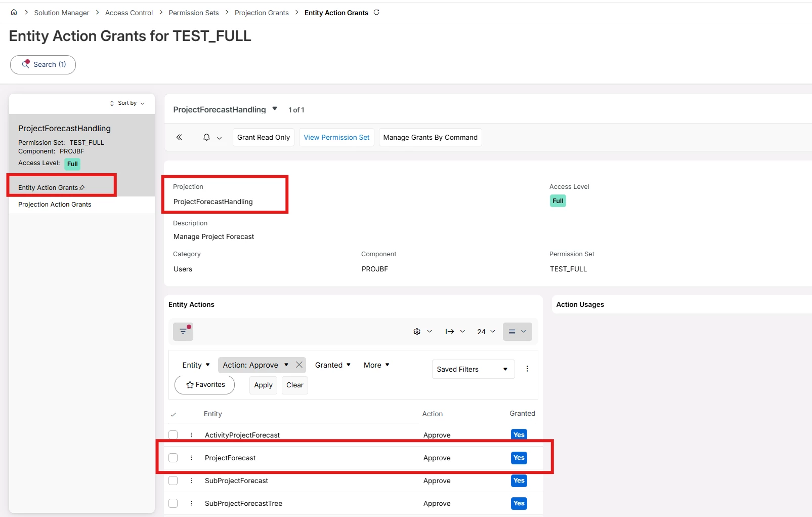Open the table settings gear
Screen dimensions: 812x517
tap(417, 331)
